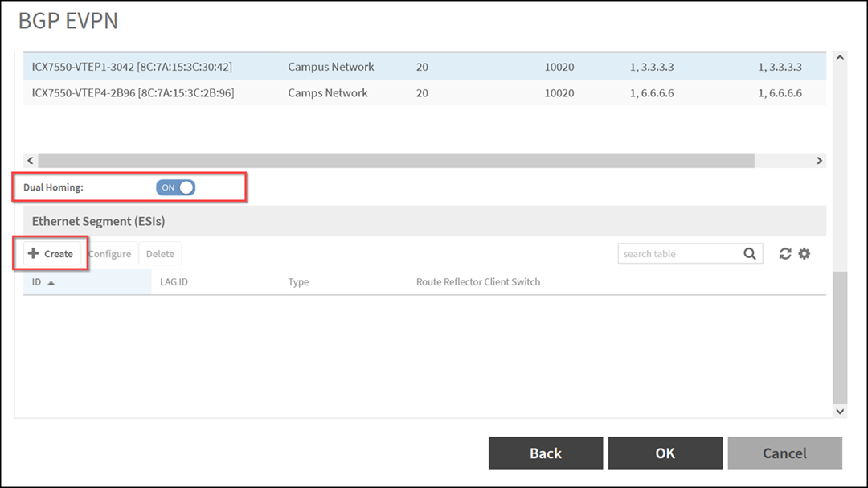Click the Campus Network cell
This screenshot has height=488, width=868.
[x=331, y=67]
